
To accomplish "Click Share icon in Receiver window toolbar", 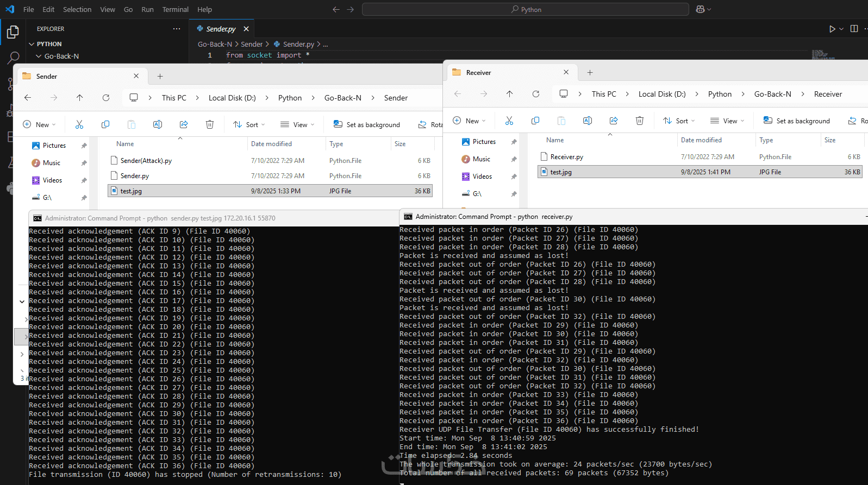I will point(614,121).
